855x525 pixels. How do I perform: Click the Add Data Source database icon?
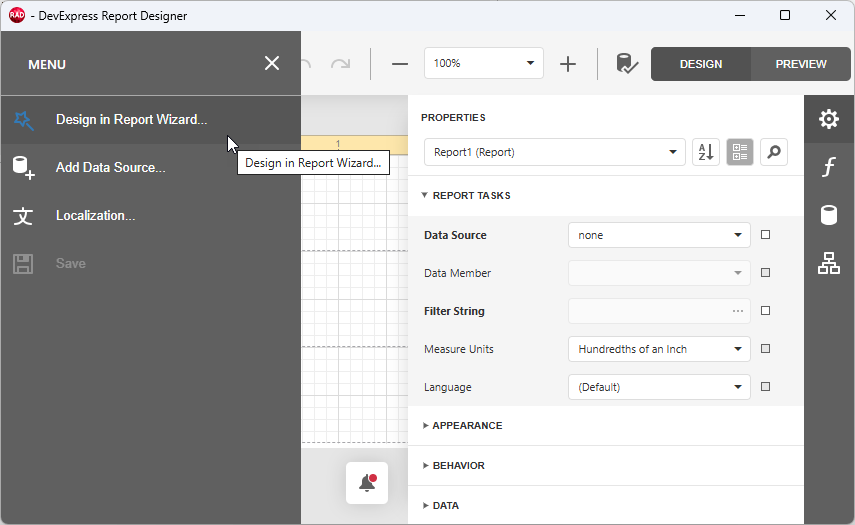coord(23,168)
